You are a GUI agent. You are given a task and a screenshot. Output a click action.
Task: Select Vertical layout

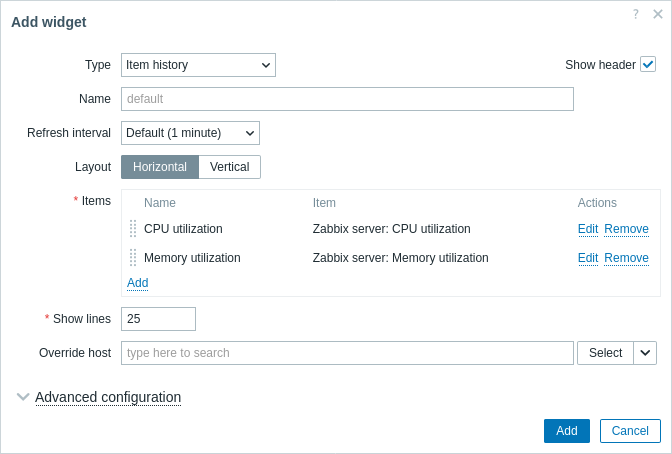click(229, 167)
